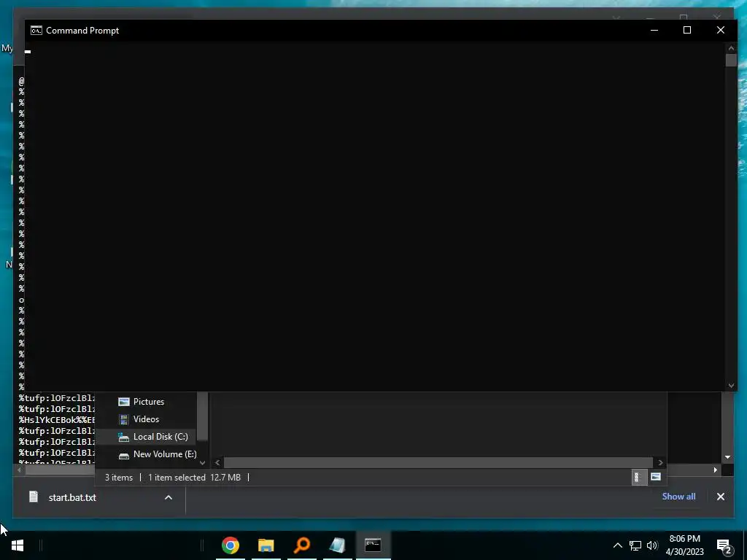
Task: Click the Command Prompt scroll-up arrow
Action: pos(731,47)
